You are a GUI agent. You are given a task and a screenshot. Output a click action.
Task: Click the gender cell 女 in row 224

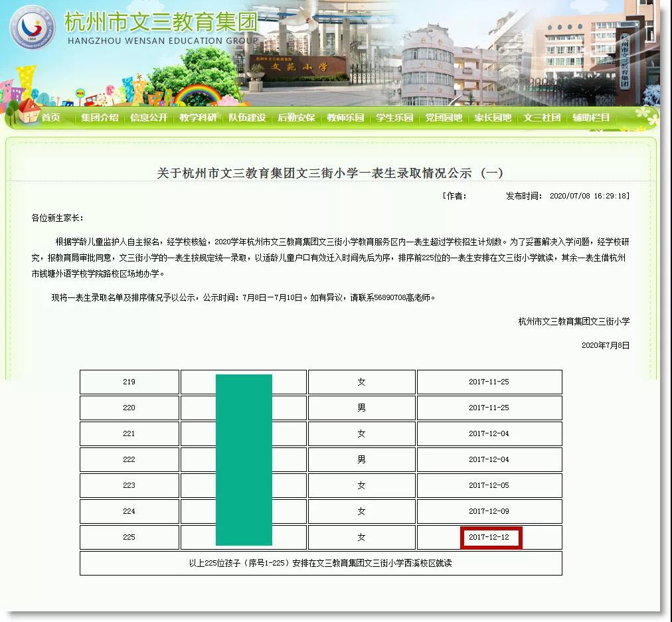pyautogui.click(x=362, y=511)
